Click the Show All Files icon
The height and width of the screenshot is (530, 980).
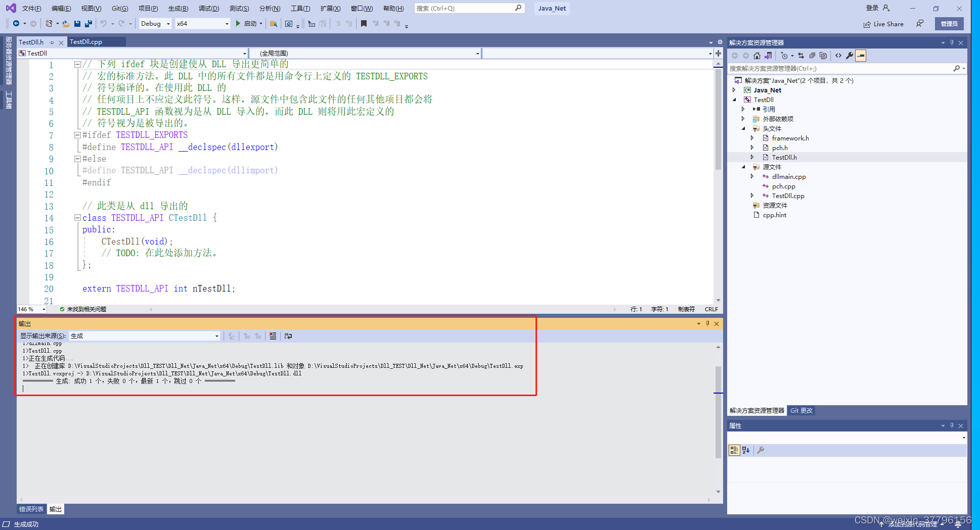tap(823, 56)
